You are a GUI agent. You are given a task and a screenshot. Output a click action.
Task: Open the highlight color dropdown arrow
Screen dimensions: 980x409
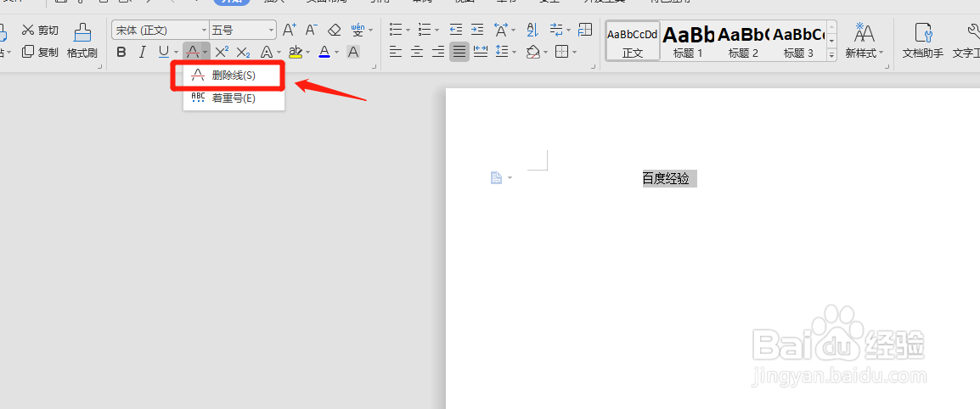click(308, 52)
